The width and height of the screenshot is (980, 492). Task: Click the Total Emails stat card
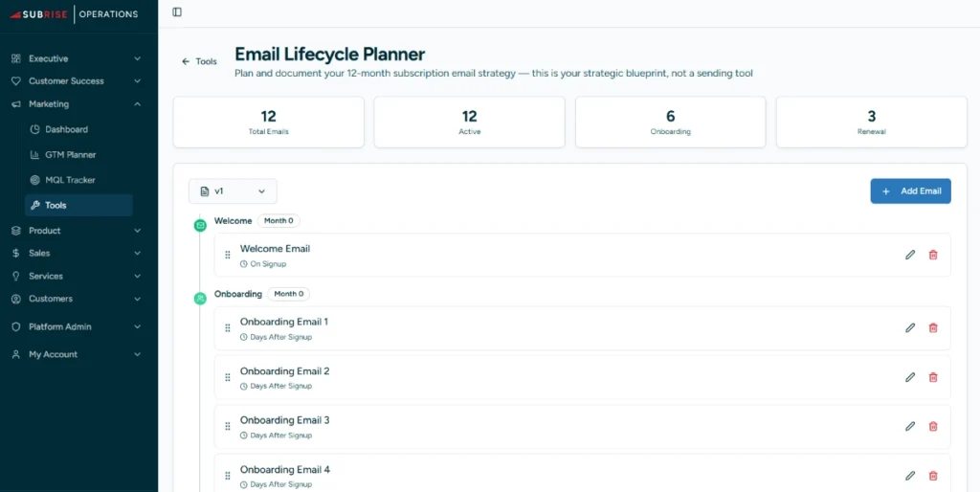pos(269,122)
